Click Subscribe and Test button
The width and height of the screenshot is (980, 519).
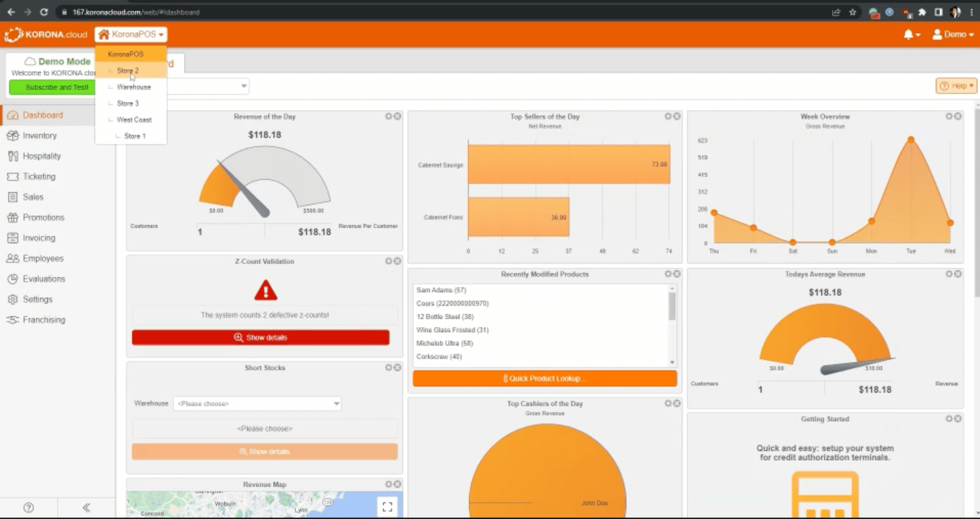click(53, 87)
